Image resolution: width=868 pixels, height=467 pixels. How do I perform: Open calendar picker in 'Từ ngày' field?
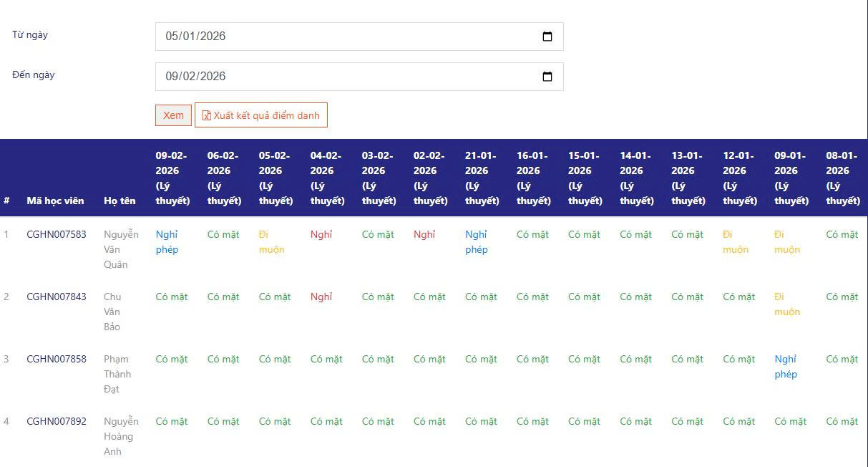coord(547,37)
